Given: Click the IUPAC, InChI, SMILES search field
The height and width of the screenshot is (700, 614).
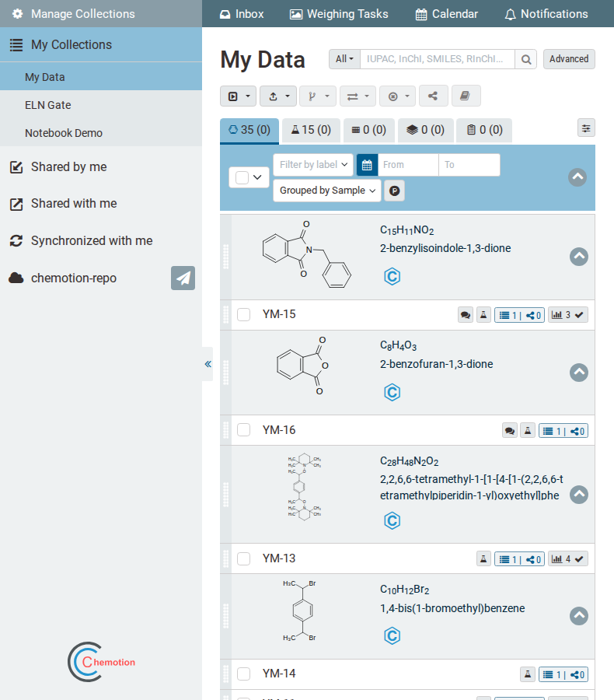Looking at the screenshot, I should click(x=438, y=59).
